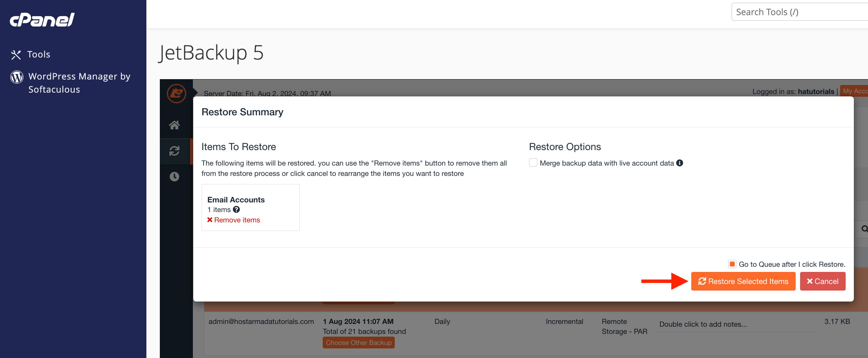Click the Incremental cell
This screenshot has height=358, width=868.
tap(564, 322)
